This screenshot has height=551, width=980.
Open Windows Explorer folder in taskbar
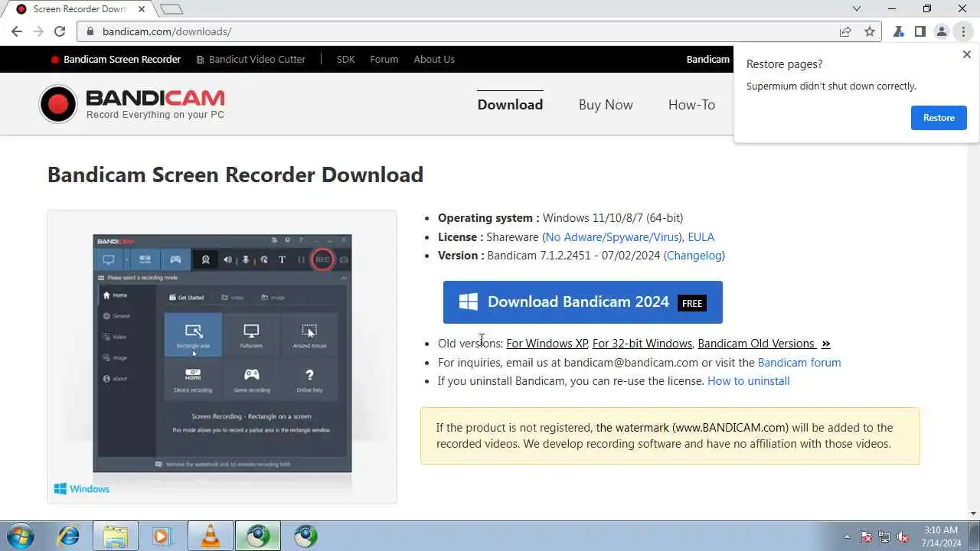tap(116, 536)
